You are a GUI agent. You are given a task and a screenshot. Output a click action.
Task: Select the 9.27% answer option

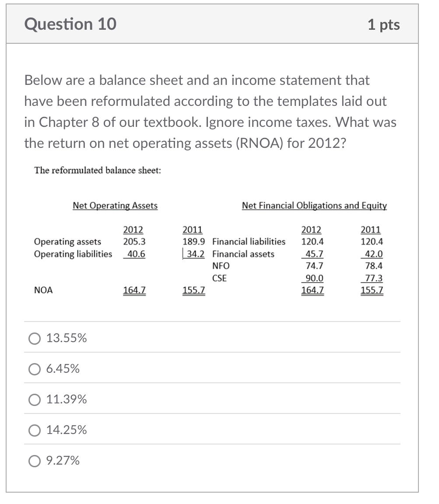[34, 460]
